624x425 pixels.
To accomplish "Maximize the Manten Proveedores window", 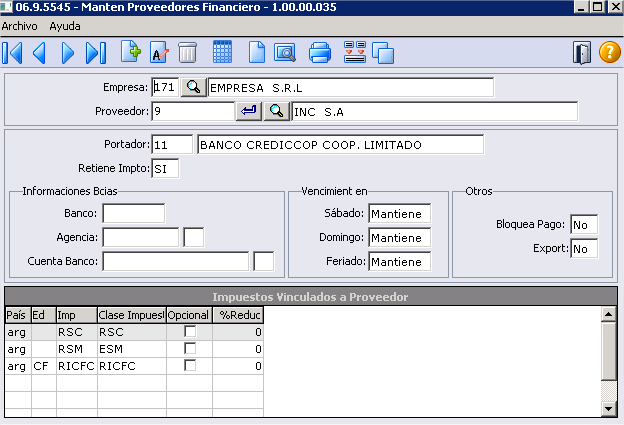I will tap(597, 7).
